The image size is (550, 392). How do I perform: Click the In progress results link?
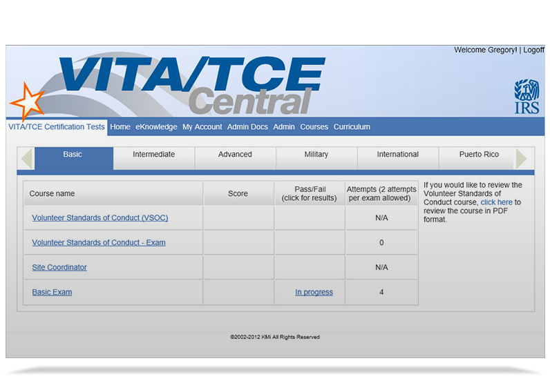coord(314,292)
